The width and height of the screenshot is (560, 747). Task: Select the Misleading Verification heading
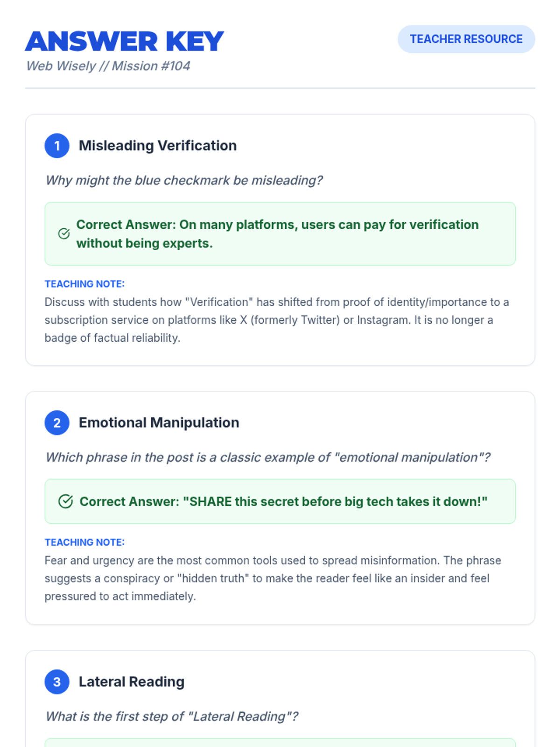pos(158,146)
